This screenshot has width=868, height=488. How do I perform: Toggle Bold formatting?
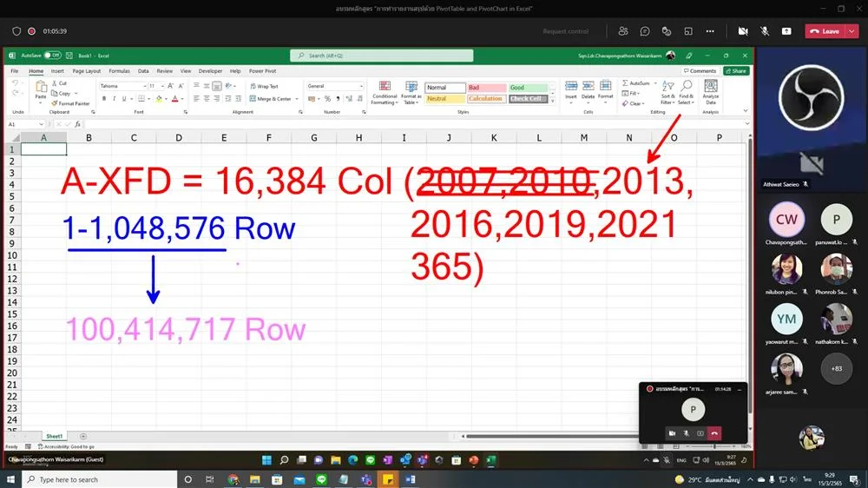click(104, 99)
